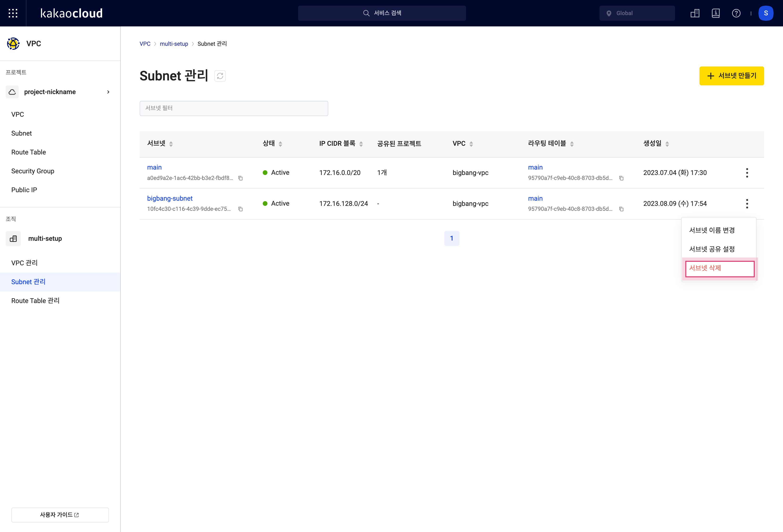Open Security Group in sidebar
This screenshot has height=532, width=783.
pyautogui.click(x=33, y=171)
